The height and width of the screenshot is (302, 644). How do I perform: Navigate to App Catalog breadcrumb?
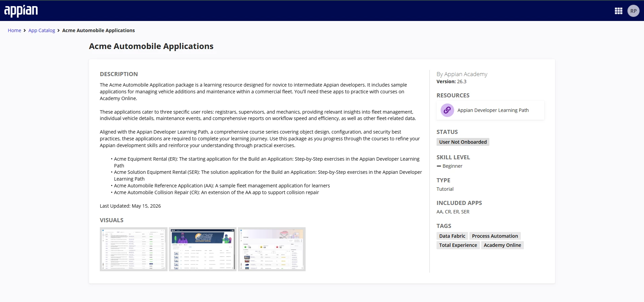coord(42,30)
